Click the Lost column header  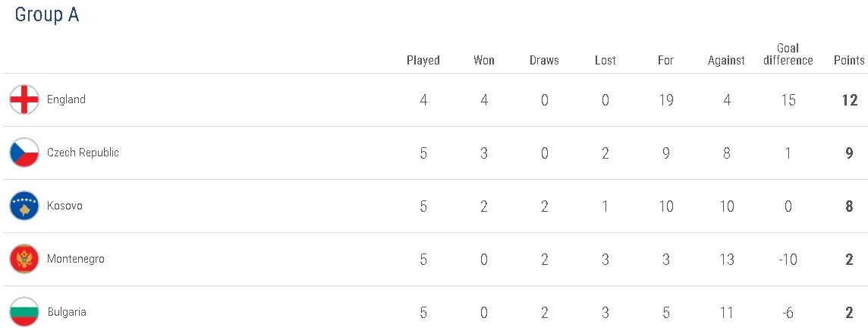coord(605,61)
